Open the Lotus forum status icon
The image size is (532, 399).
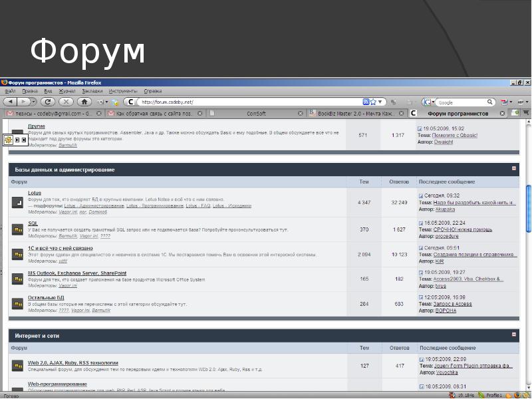coord(18,202)
